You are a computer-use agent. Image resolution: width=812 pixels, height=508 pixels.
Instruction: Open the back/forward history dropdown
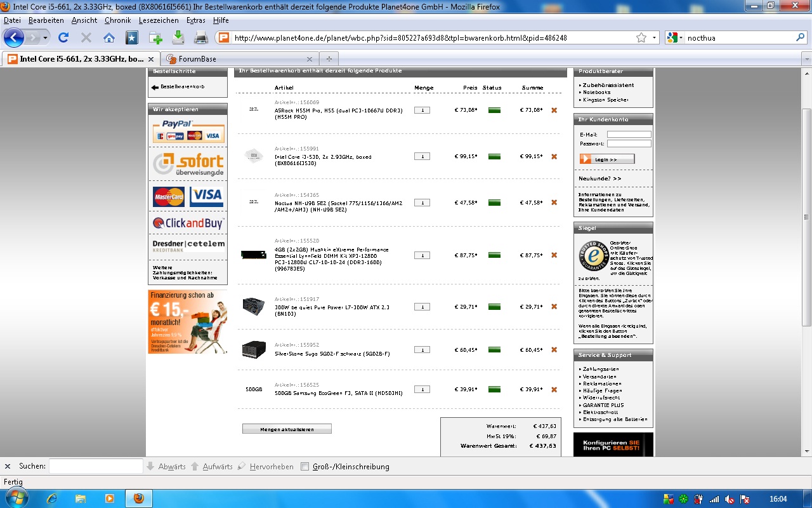coord(46,38)
